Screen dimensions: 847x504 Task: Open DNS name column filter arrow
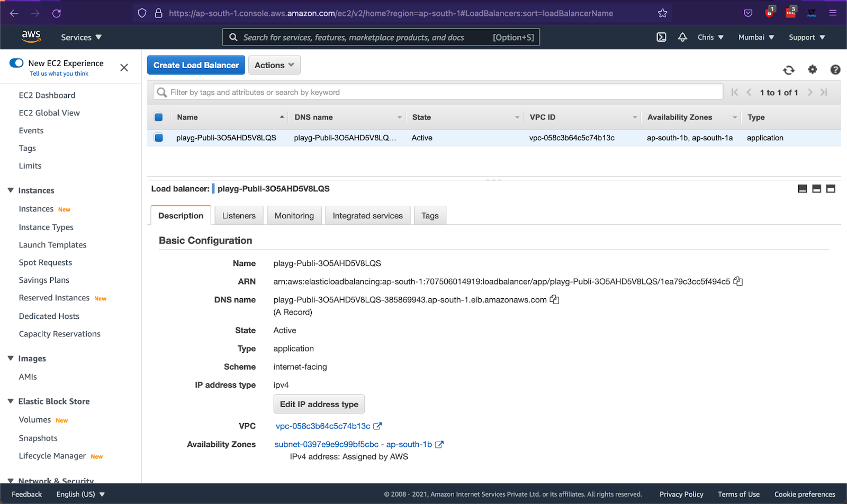coord(400,117)
